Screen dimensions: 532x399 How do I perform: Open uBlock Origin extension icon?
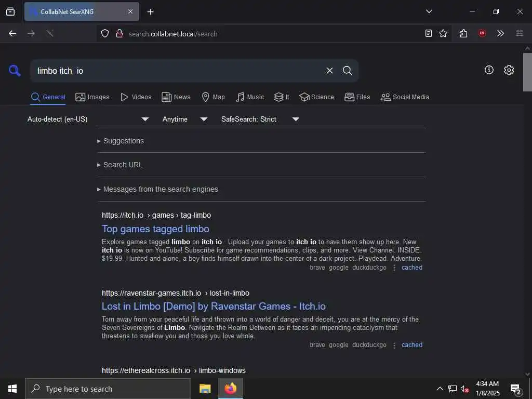pyautogui.click(x=482, y=33)
